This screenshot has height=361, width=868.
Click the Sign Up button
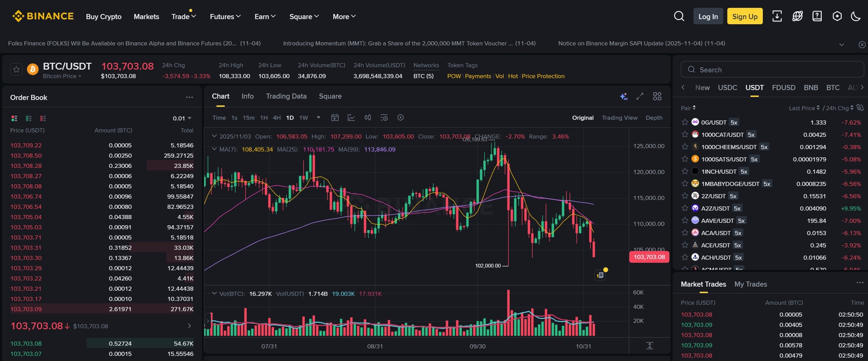(745, 16)
